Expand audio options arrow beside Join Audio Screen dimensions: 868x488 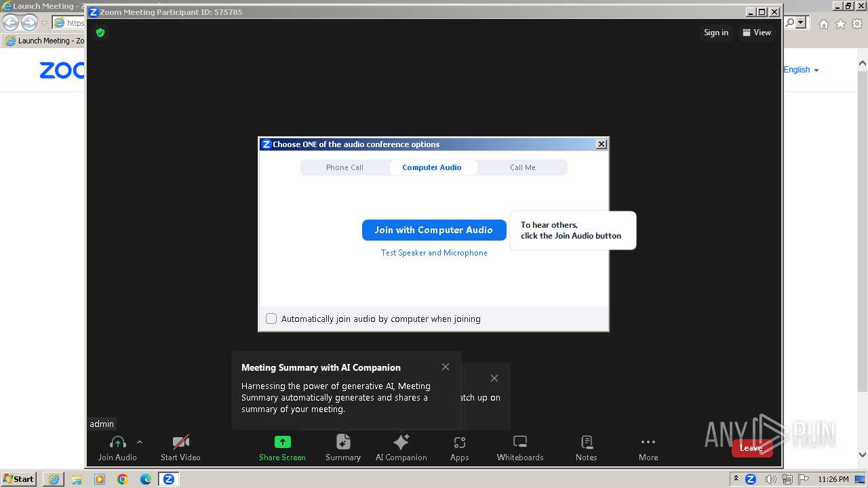140,442
